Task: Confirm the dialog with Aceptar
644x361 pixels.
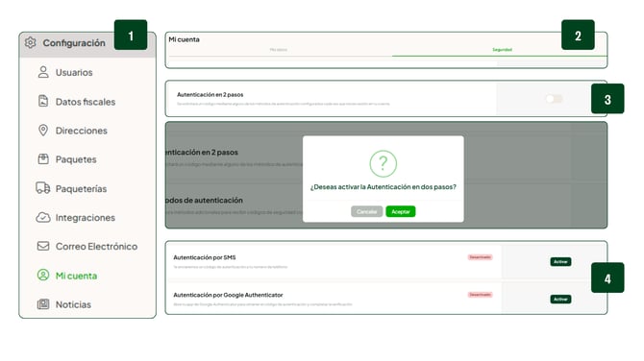Action: (x=401, y=211)
